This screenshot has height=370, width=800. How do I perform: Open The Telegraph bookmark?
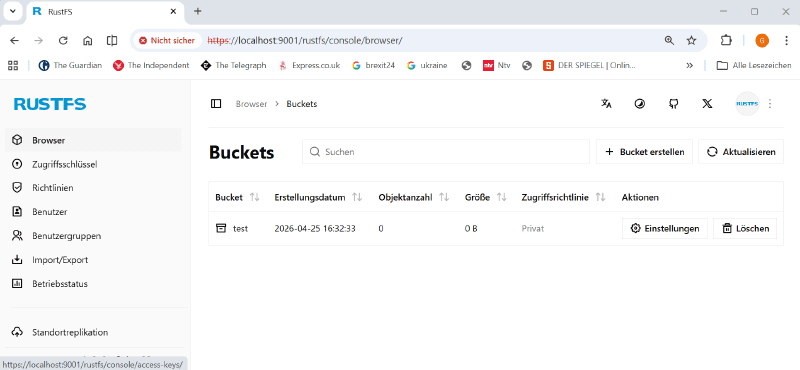pyautogui.click(x=234, y=65)
